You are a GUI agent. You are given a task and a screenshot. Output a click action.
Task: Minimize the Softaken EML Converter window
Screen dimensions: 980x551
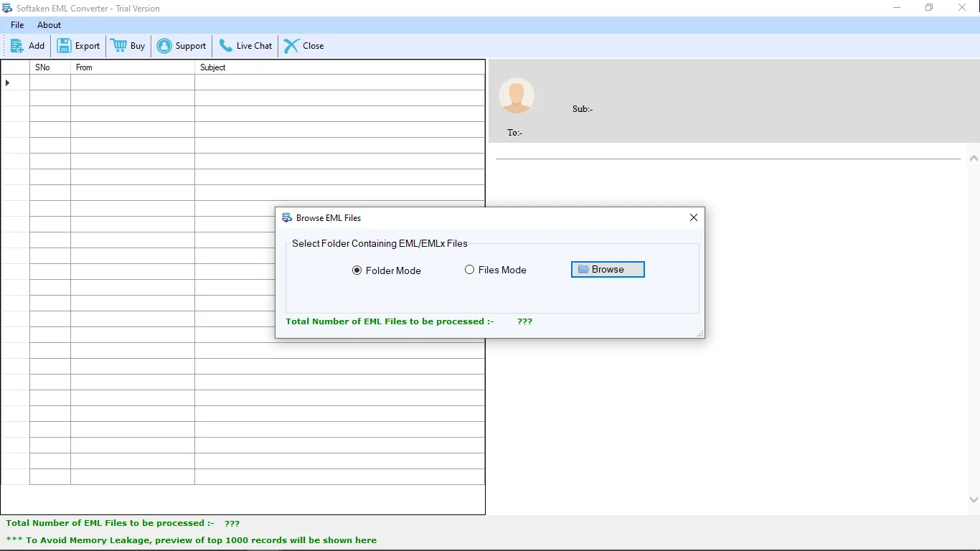(x=897, y=8)
